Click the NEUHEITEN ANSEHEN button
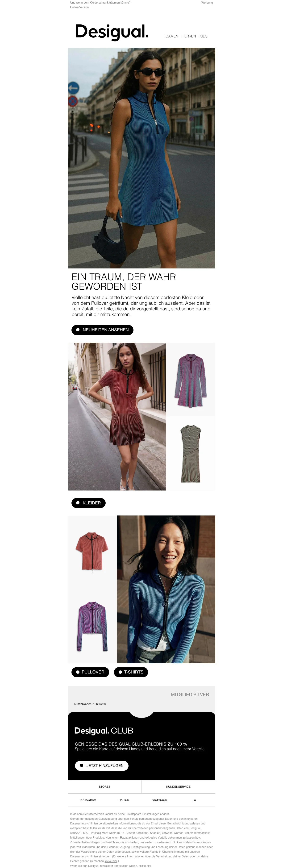Viewport: 283px width, 868px height. (102, 330)
